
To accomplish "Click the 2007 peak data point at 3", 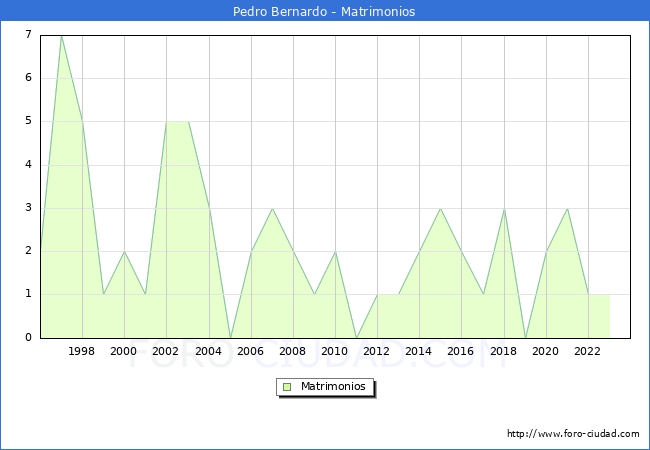I will (272, 208).
